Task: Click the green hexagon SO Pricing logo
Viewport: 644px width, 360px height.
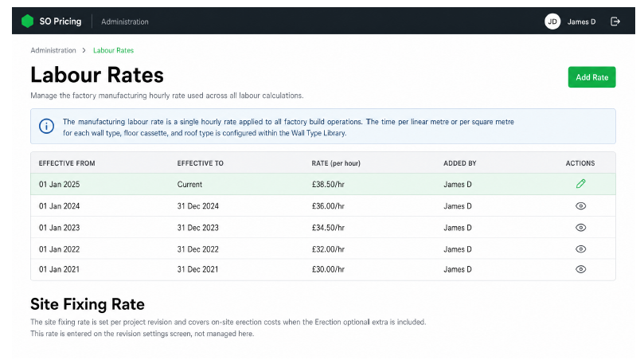Action: point(27,22)
